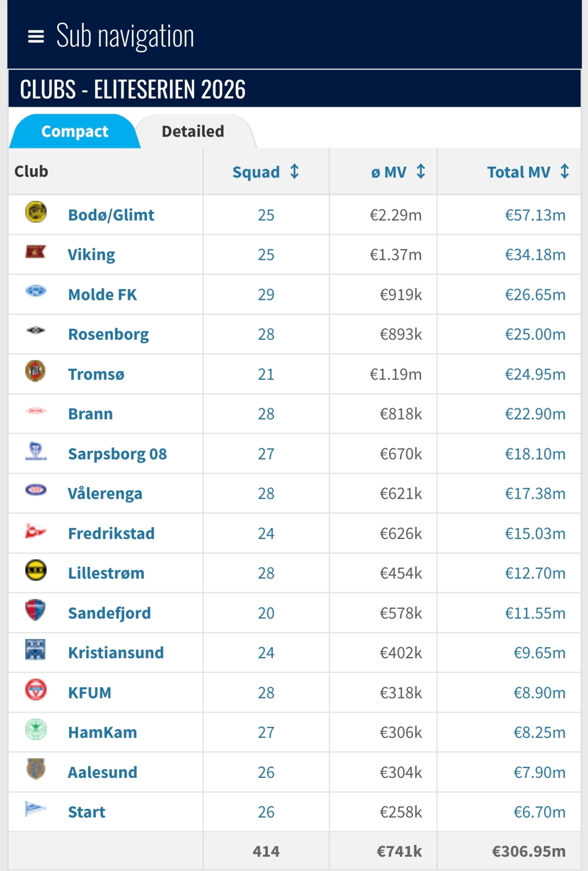Click the Tromsø club crest icon

coord(36,371)
